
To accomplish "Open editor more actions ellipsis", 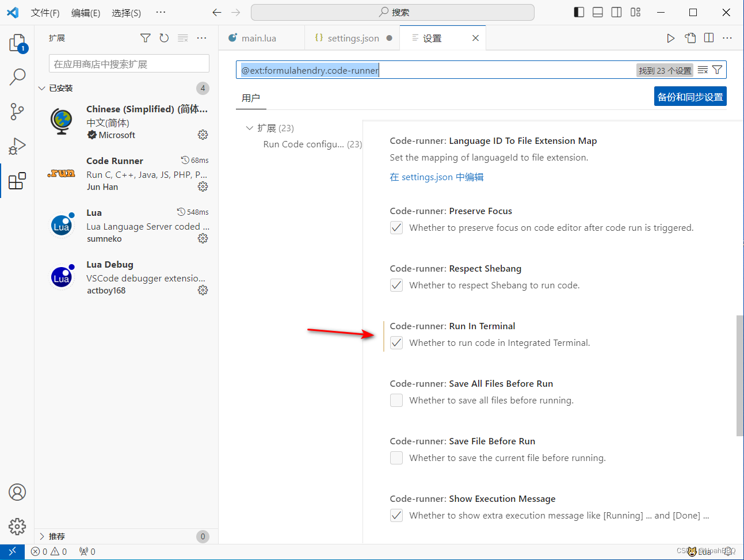I will pyautogui.click(x=727, y=38).
